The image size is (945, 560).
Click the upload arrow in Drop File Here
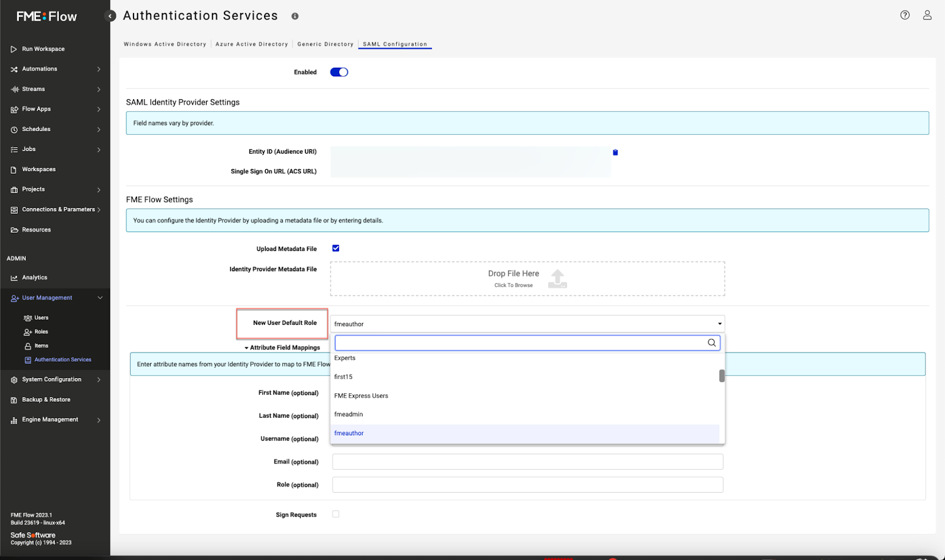pyautogui.click(x=556, y=278)
